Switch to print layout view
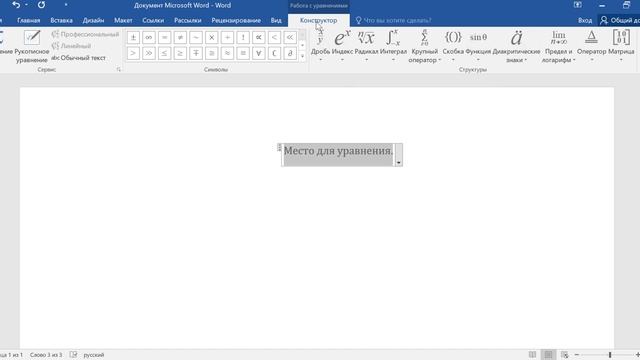640x360 pixels. [548, 355]
